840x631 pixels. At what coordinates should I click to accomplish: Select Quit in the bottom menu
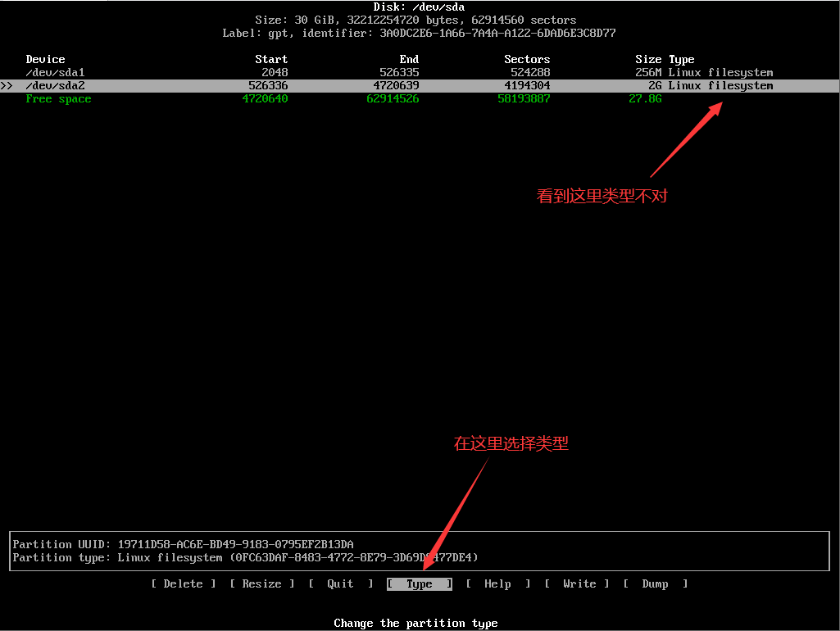pyautogui.click(x=341, y=583)
